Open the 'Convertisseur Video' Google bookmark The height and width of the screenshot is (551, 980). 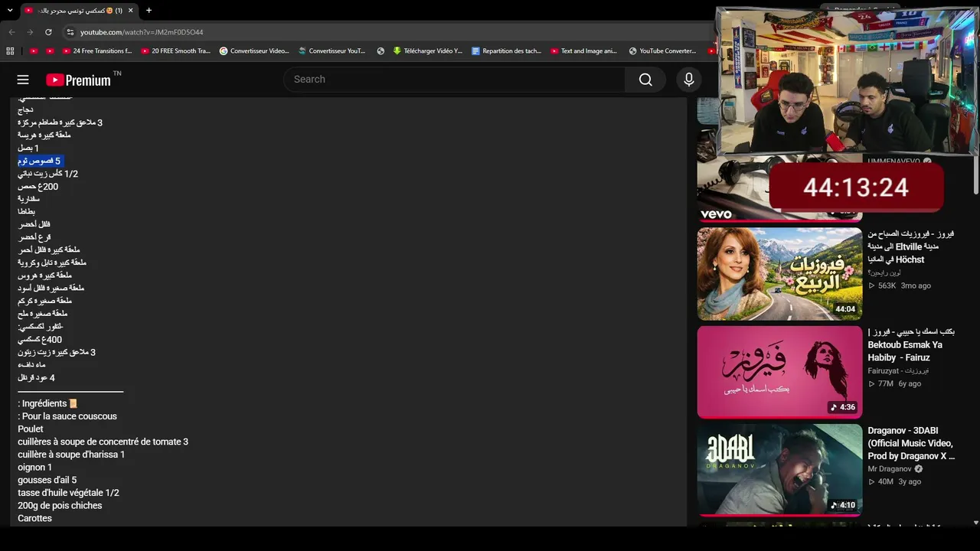[254, 51]
